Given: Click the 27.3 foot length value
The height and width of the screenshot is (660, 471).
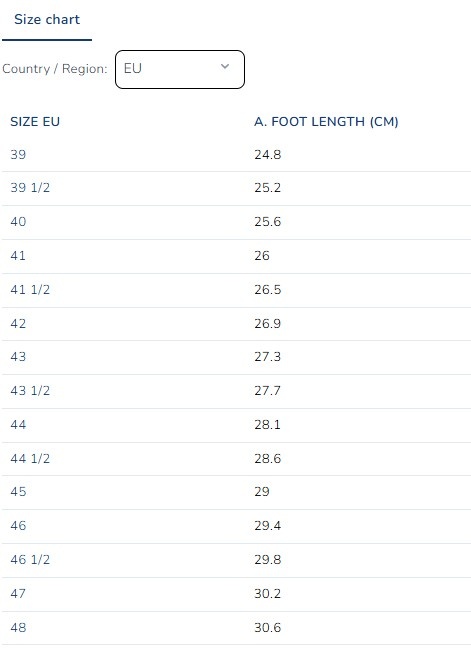Looking at the screenshot, I should pos(267,357).
